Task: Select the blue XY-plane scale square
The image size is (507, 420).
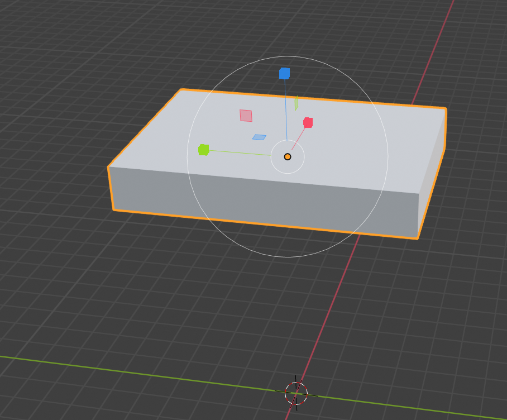Action: coord(259,137)
